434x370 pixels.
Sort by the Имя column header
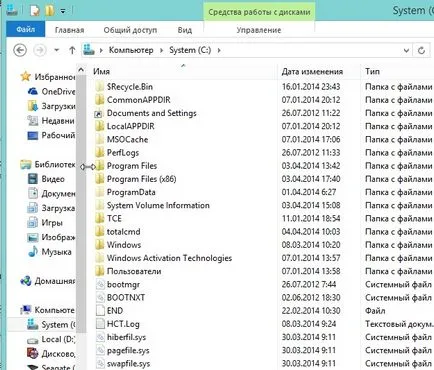coord(101,71)
